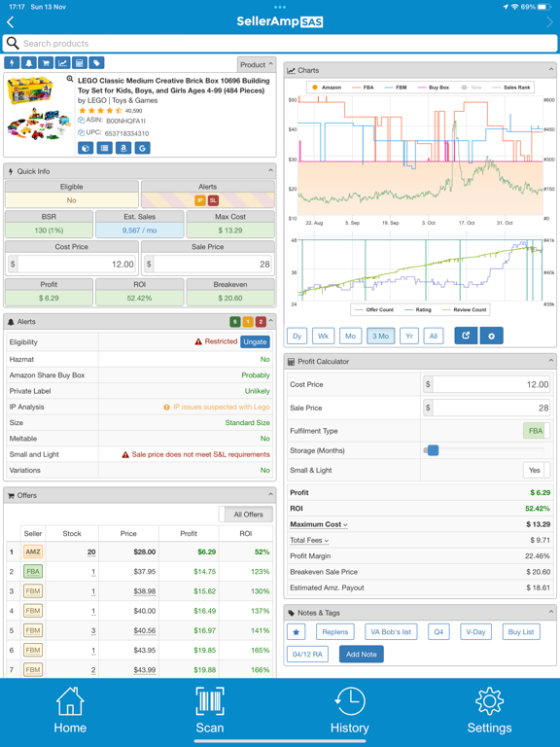Screen dimensions: 560x747
Task: Open the Home tab
Action: [70, 710]
